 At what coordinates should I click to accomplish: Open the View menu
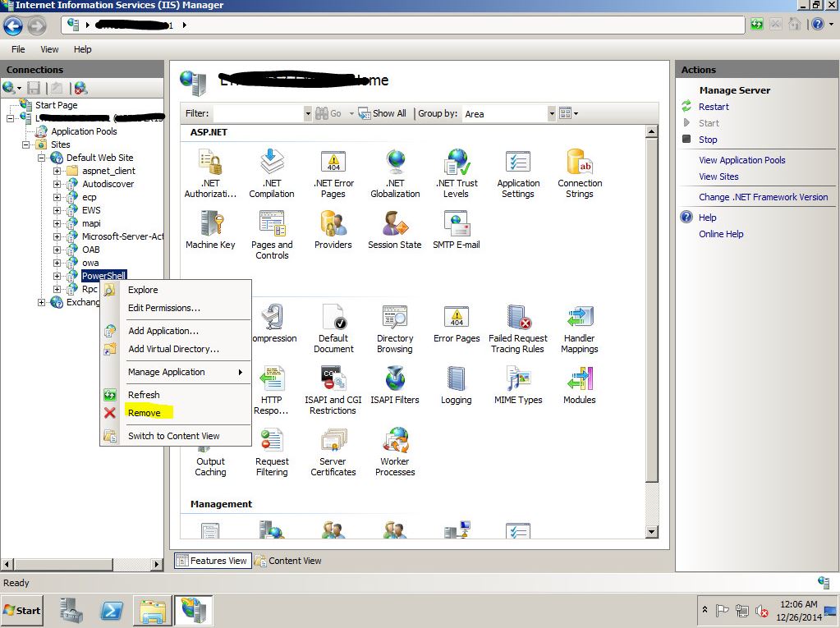(49, 49)
